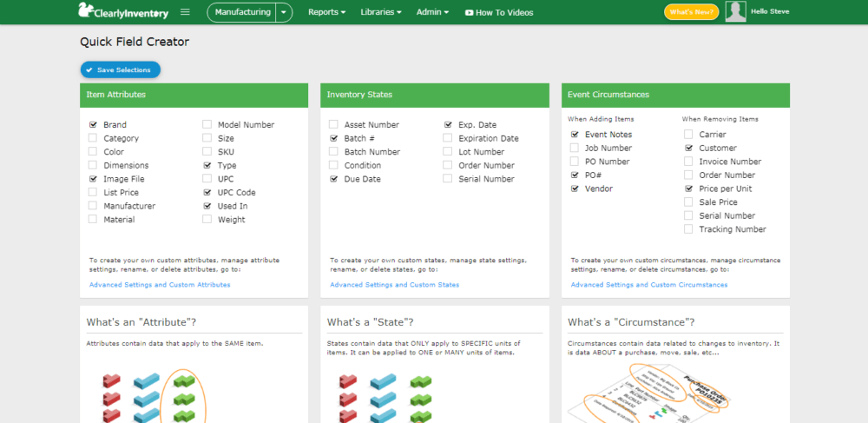Click the How To Videos play icon

pyautogui.click(x=469, y=12)
